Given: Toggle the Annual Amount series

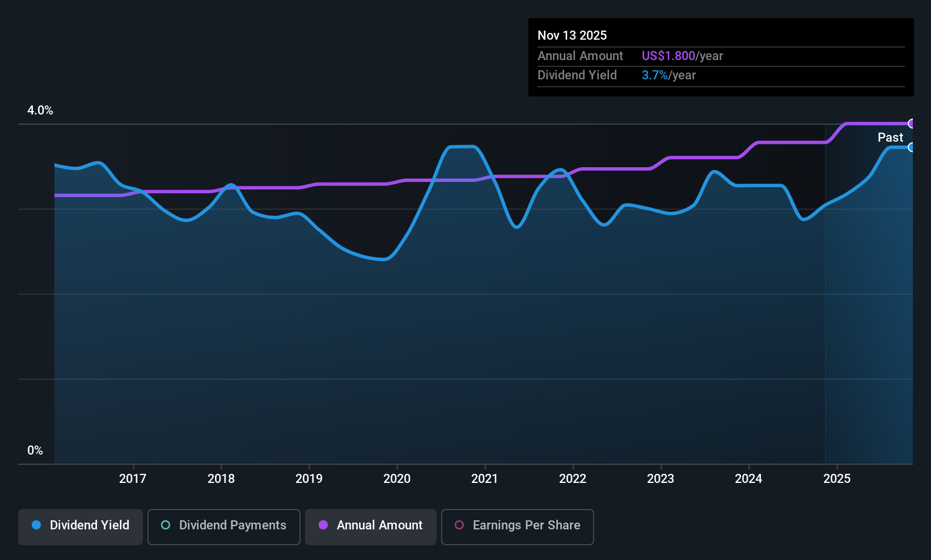Looking at the screenshot, I should click(371, 527).
